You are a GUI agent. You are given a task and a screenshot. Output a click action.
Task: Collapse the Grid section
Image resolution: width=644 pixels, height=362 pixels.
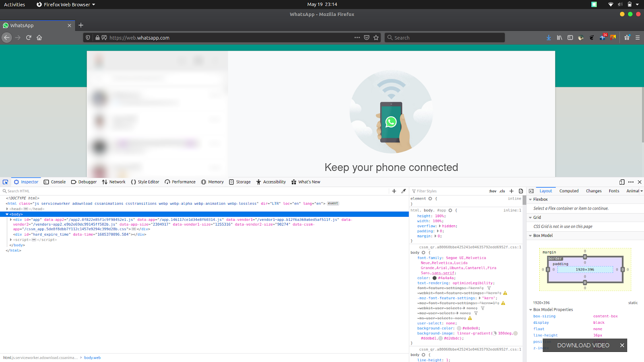(x=530, y=218)
